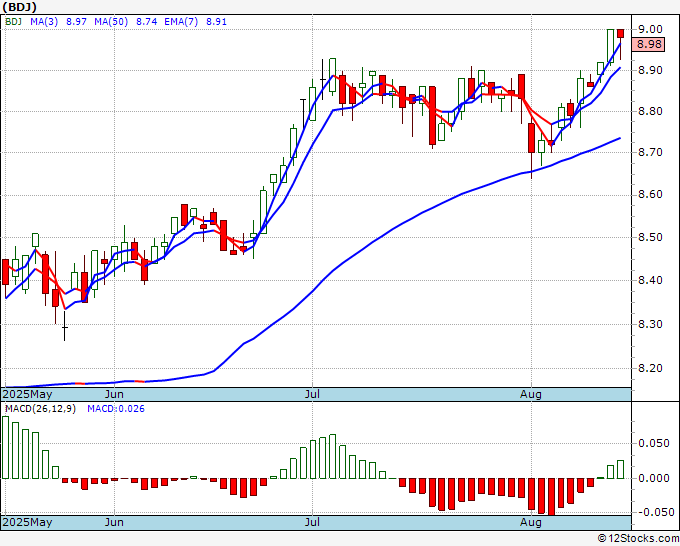Click the 8.30 price axis label

click(650, 324)
